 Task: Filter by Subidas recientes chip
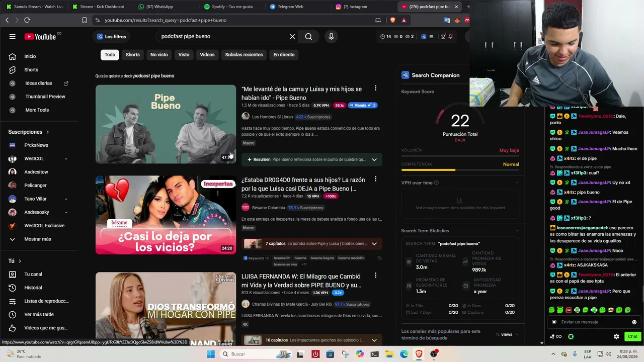[244, 54]
